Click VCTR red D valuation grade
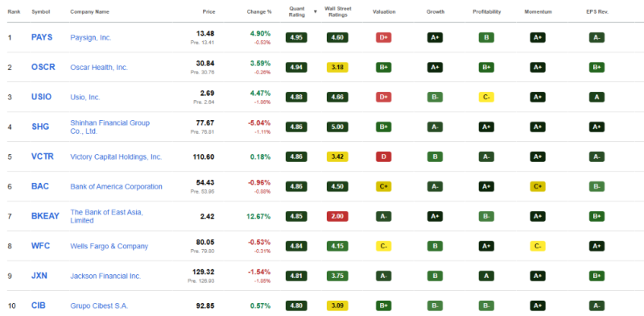This screenshot has width=644, height=316. coord(384,156)
